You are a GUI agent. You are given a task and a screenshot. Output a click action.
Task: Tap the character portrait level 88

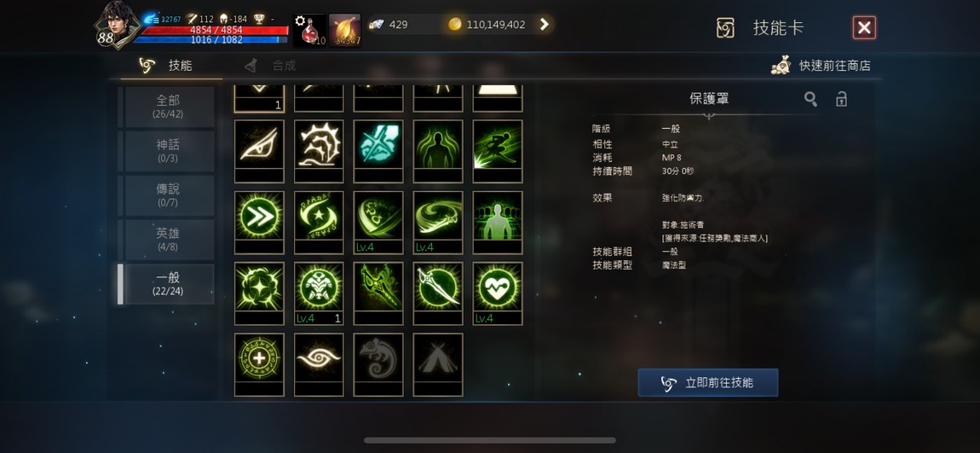[117, 26]
